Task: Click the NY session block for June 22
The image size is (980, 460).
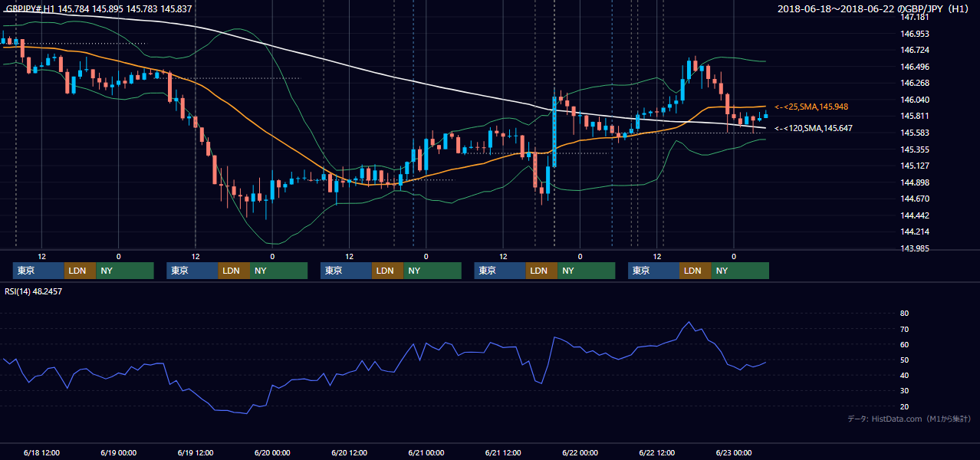Action: (x=740, y=271)
